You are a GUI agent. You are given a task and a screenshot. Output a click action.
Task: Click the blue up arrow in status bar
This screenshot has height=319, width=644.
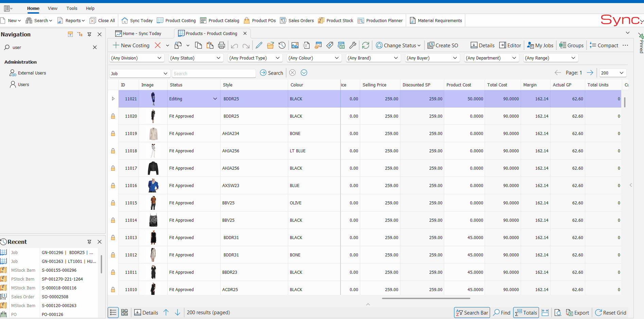[x=166, y=313]
